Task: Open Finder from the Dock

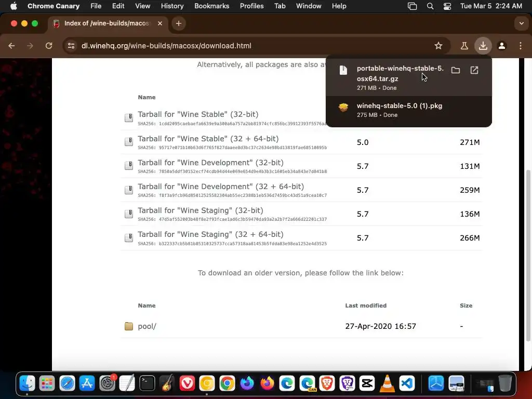Action: [27, 383]
